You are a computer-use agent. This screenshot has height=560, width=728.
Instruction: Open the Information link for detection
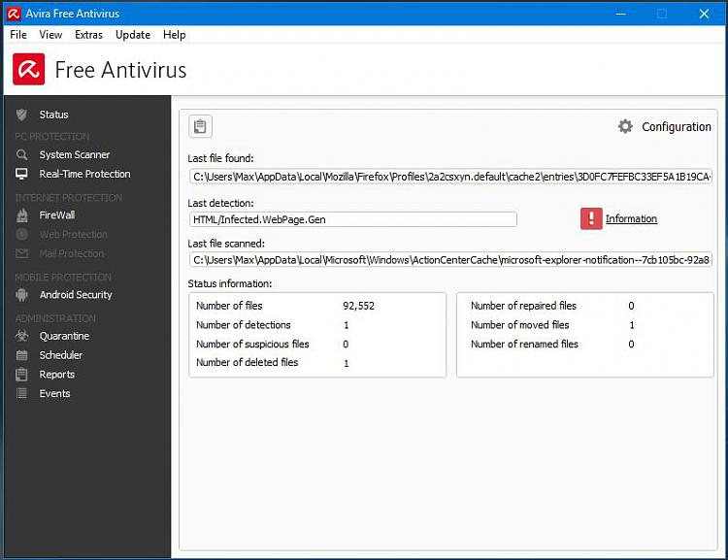pyautogui.click(x=631, y=218)
